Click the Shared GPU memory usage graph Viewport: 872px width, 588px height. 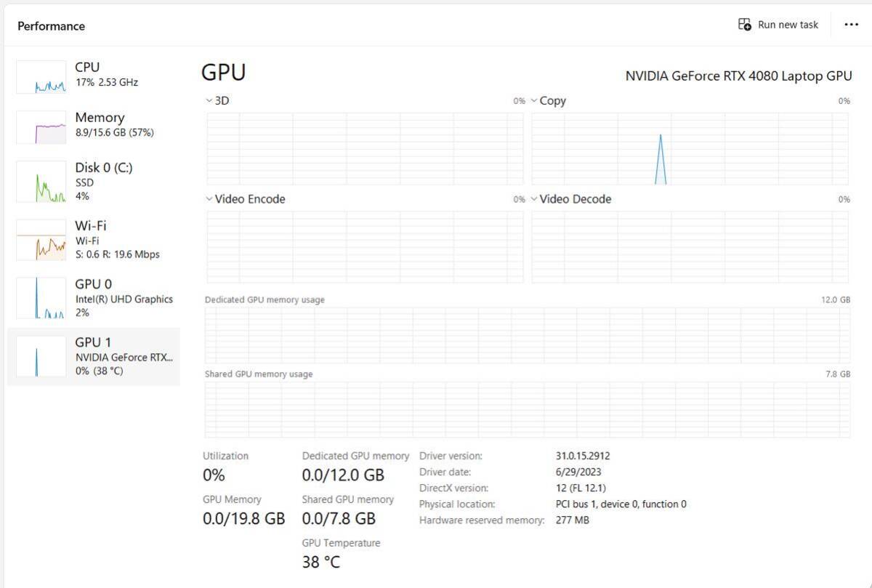tap(527, 409)
